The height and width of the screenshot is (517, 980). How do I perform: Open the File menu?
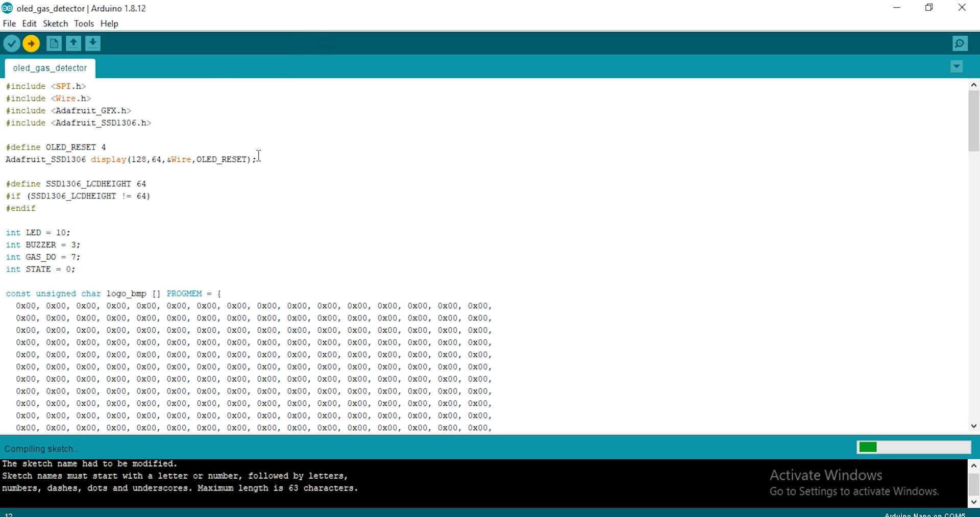click(9, 23)
